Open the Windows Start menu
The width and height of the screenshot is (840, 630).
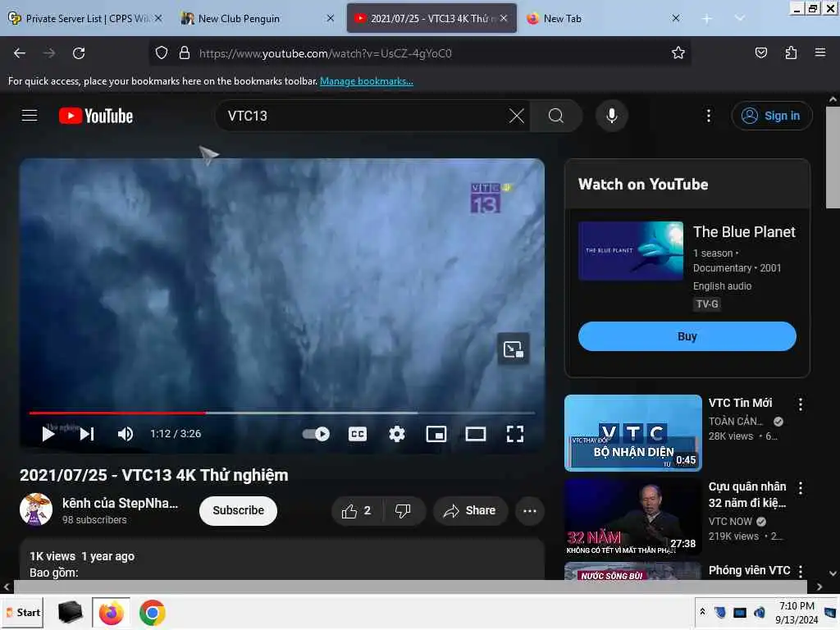23,612
